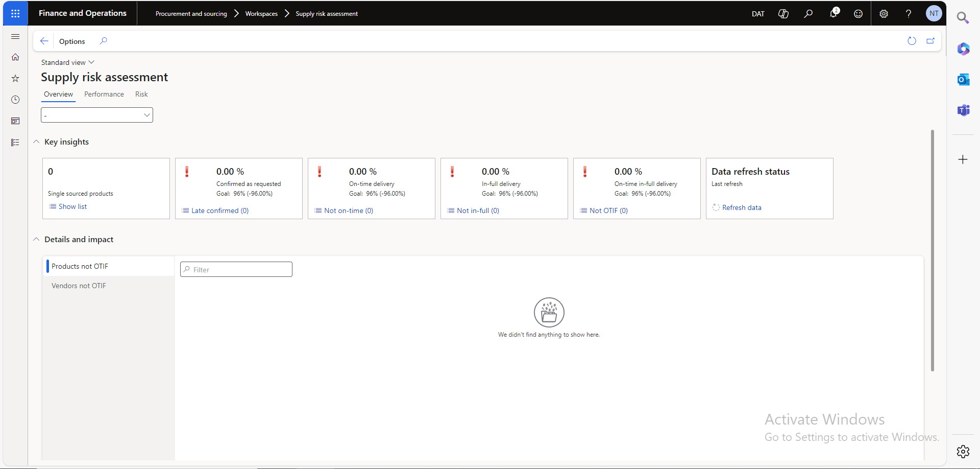Screen dimensions: 980x469
Task: Open Workspaces icon in left sidebar
Action: click(x=15, y=121)
